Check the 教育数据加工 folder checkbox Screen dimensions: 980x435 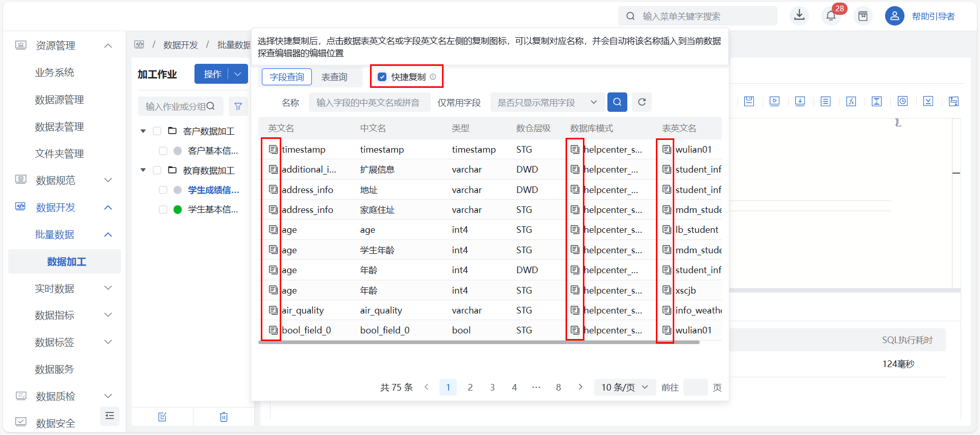(157, 170)
